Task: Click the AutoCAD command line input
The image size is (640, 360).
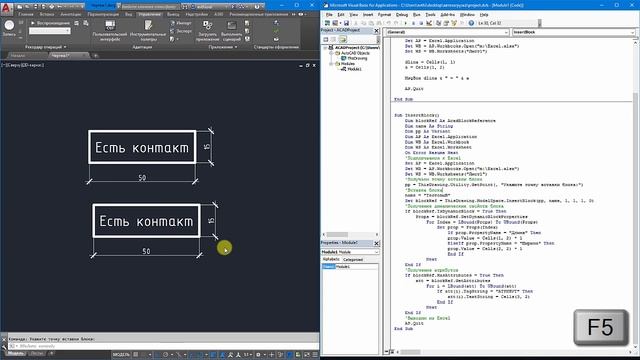Action: [163, 346]
